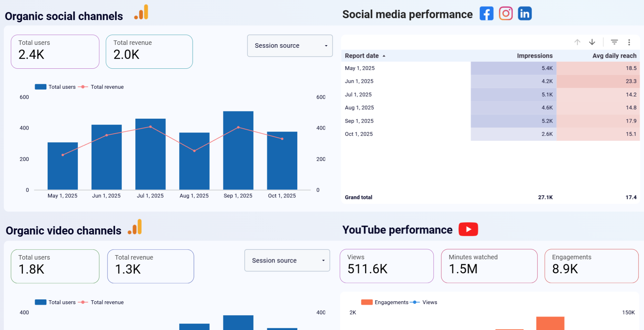Click the Google Analytics logo next to Organic social channels
The width and height of the screenshot is (644, 330).
142,12
